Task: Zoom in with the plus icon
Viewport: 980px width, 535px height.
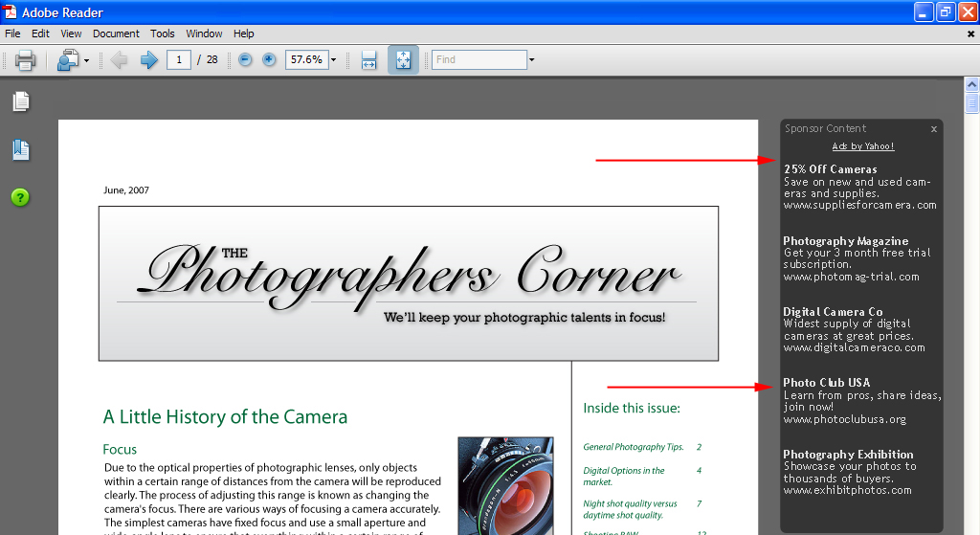Action: (269, 59)
